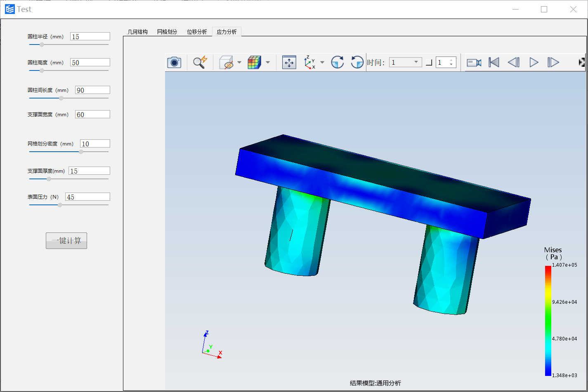Click the legend value 9.426e+04
The image size is (588, 392).
click(x=564, y=302)
